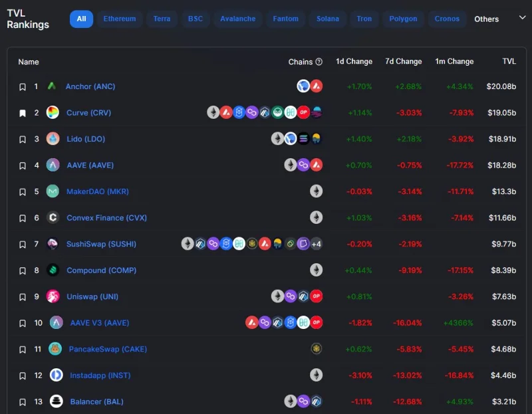Click the AAVE V3 ghost logo

click(57, 322)
